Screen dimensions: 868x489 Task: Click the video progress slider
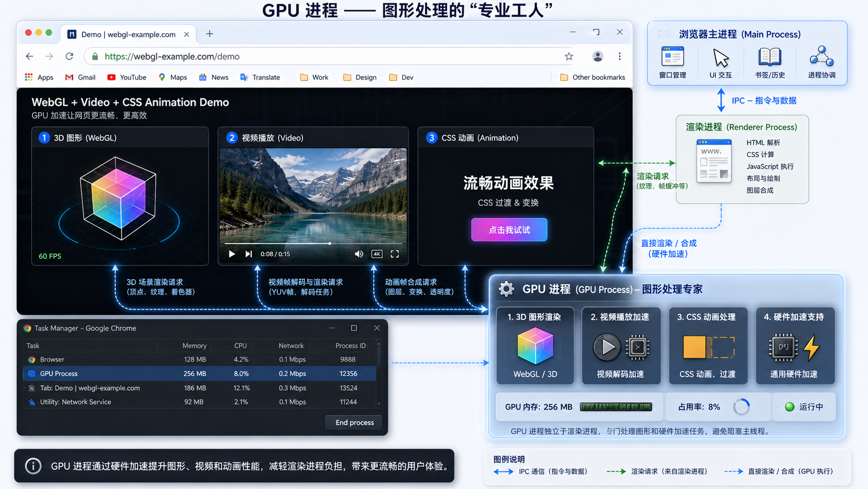click(313, 243)
